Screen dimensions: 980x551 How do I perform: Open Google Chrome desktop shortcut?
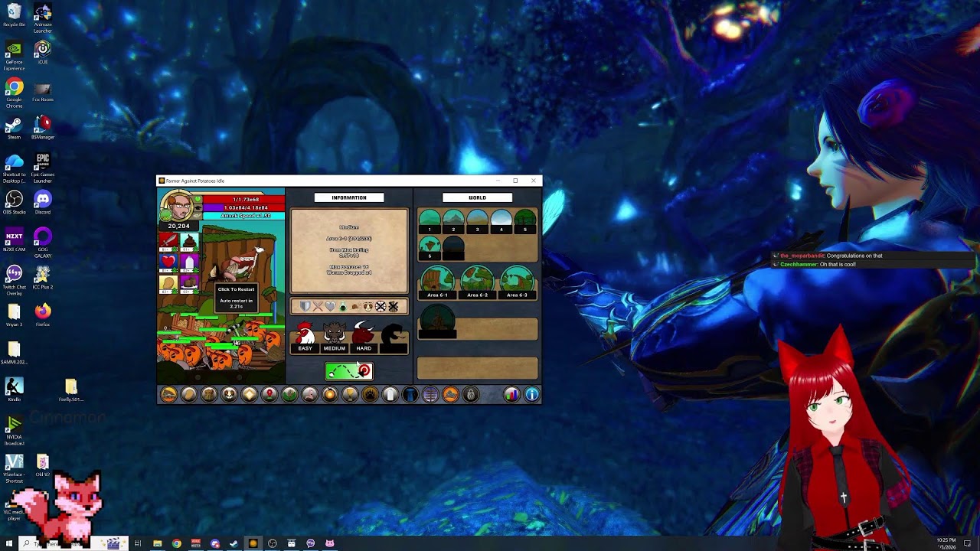[x=14, y=93]
